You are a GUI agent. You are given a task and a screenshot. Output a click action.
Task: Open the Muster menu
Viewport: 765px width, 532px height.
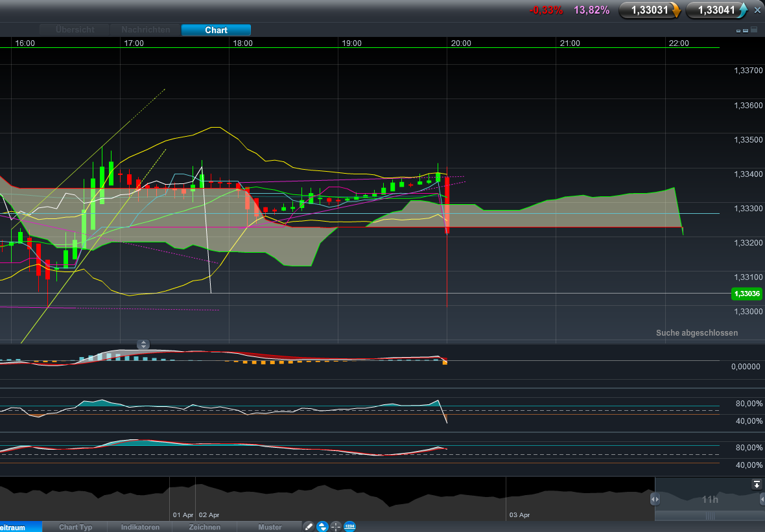point(270,527)
